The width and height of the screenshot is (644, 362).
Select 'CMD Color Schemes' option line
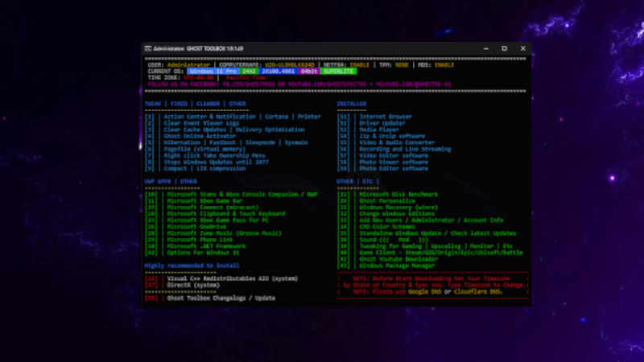coord(376,227)
